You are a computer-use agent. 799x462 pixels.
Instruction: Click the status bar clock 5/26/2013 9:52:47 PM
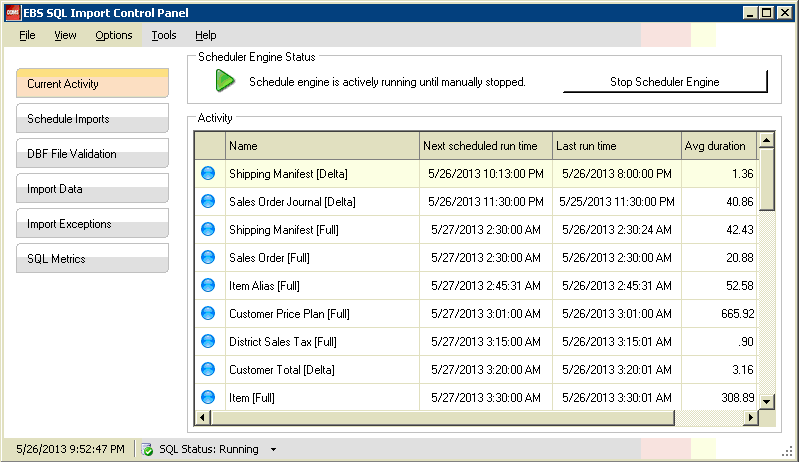click(x=70, y=449)
